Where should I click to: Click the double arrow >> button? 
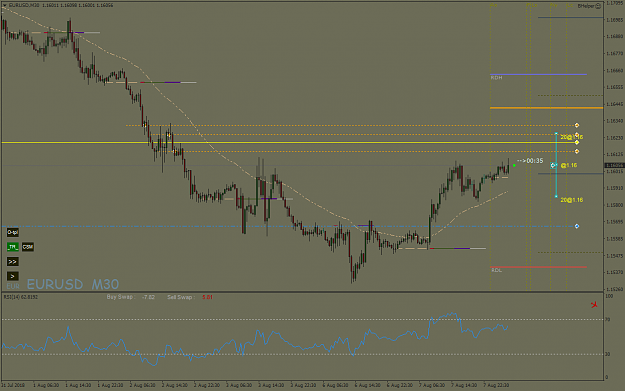tap(13, 261)
